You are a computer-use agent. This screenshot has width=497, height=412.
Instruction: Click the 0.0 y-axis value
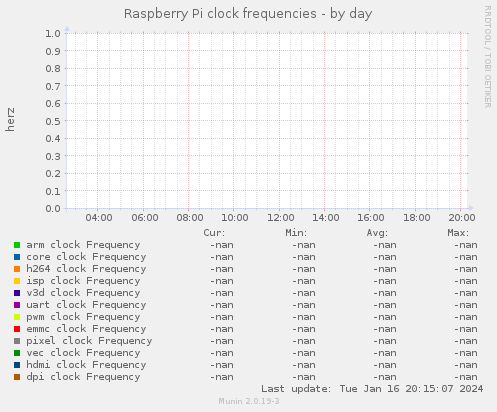pos(53,209)
